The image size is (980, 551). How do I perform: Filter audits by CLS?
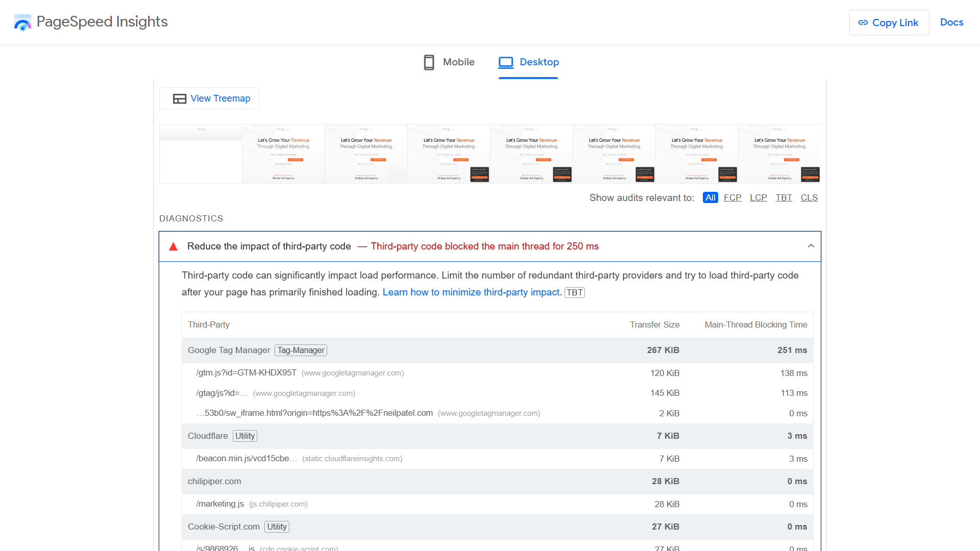(x=809, y=197)
